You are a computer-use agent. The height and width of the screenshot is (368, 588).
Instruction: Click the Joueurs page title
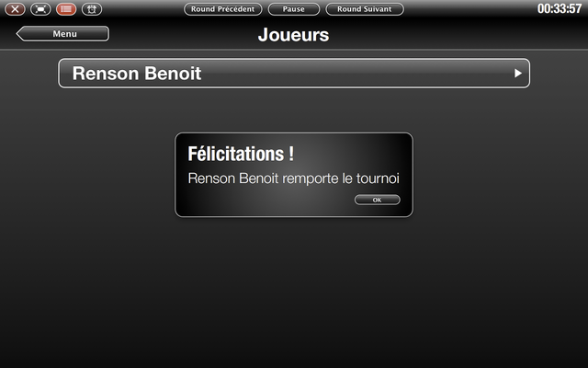click(x=293, y=35)
